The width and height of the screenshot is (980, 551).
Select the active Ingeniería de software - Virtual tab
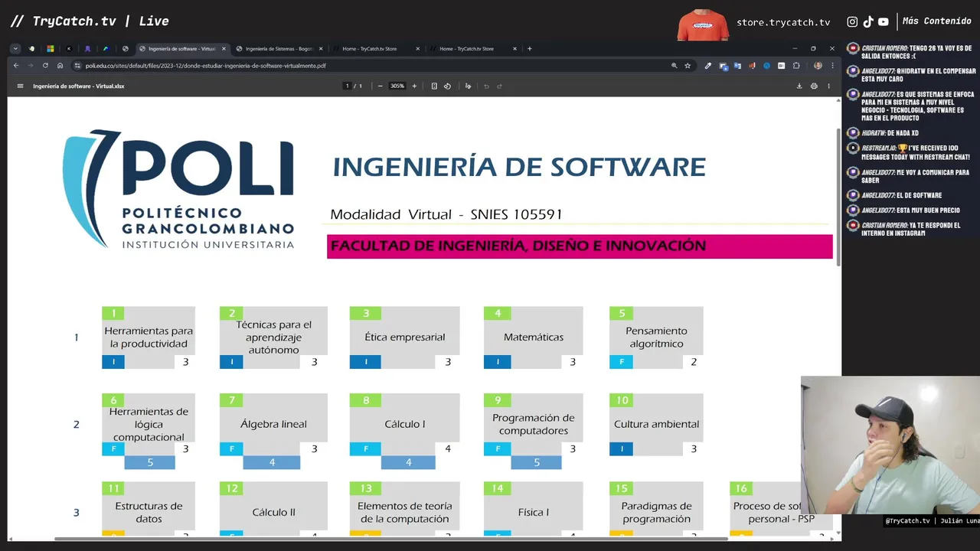[182, 48]
